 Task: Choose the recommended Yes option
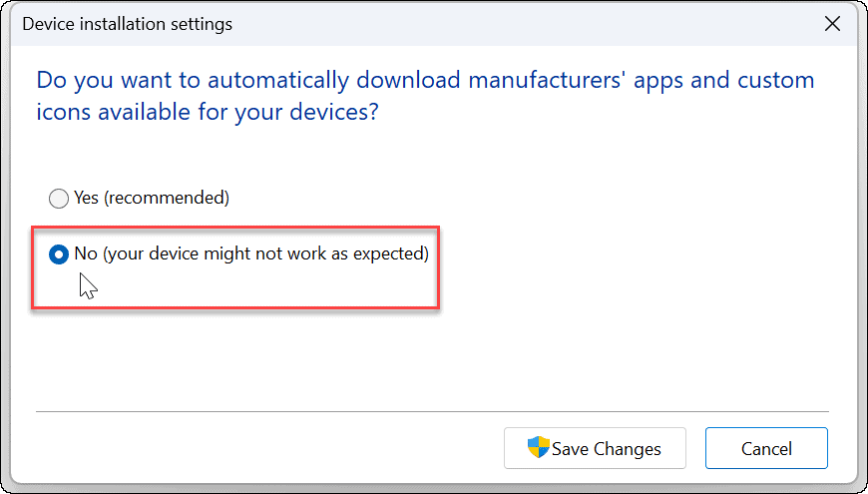tap(59, 199)
